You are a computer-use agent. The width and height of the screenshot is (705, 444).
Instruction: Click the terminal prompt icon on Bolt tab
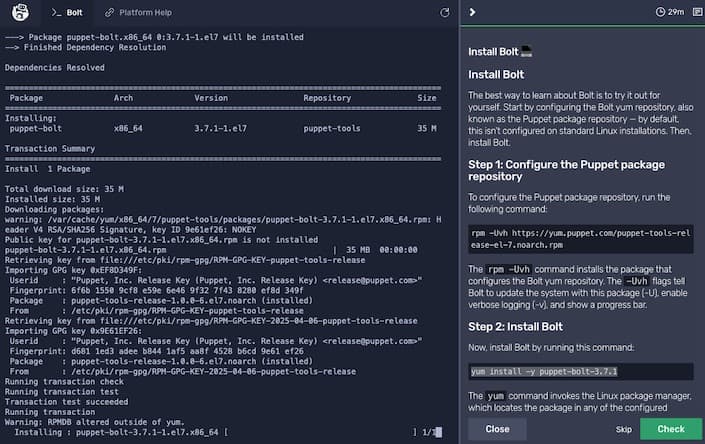(57, 13)
